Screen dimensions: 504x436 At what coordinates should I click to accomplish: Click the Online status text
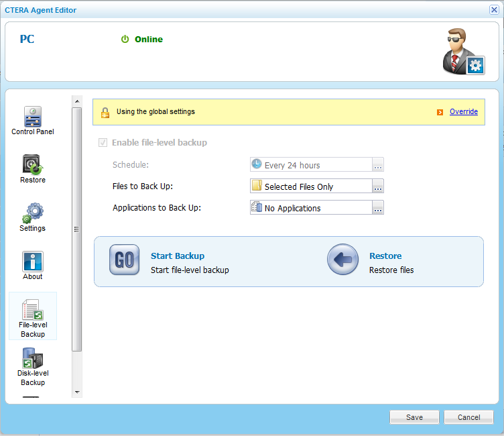(x=149, y=40)
